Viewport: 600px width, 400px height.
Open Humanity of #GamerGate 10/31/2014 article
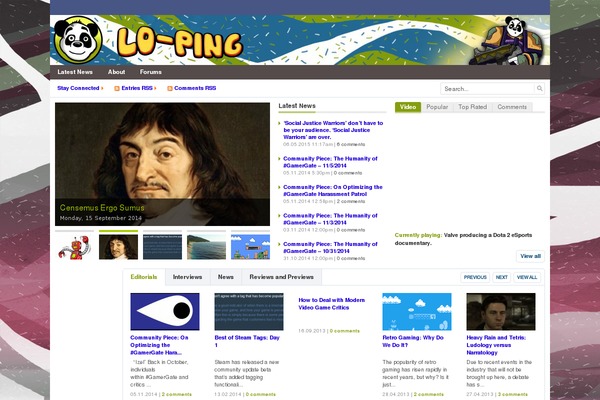coord(330,248)
